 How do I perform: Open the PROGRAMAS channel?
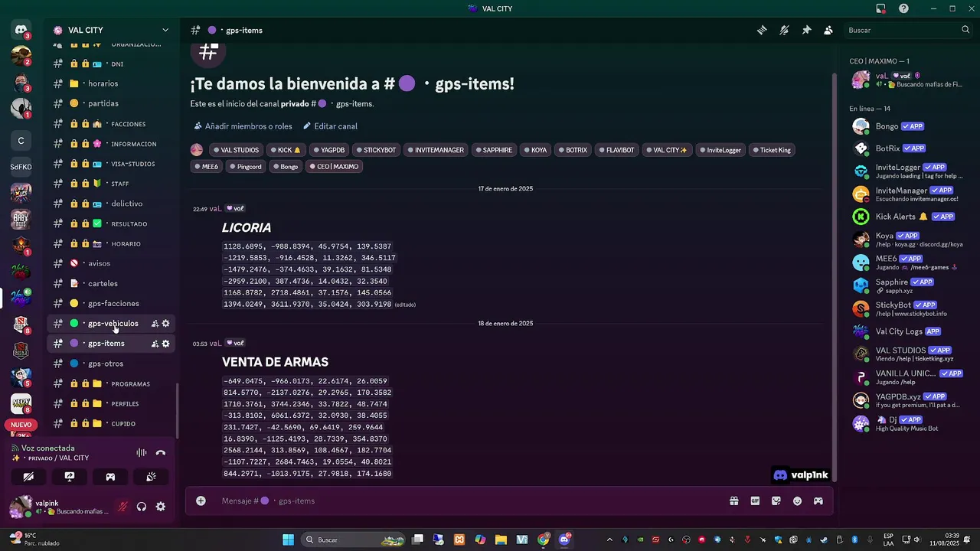(111, 383)
